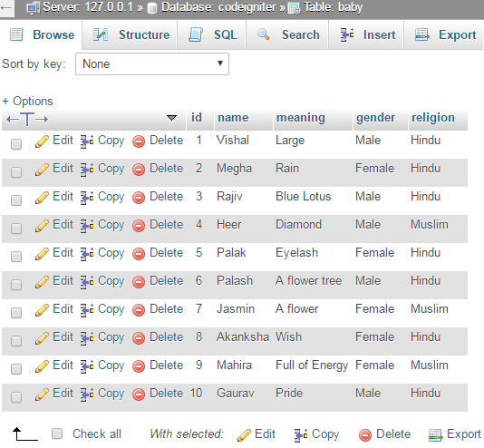Screen dimensions: 484x448
Task: Click the full texts toggle arrows icon
Action: coord(27,119)
